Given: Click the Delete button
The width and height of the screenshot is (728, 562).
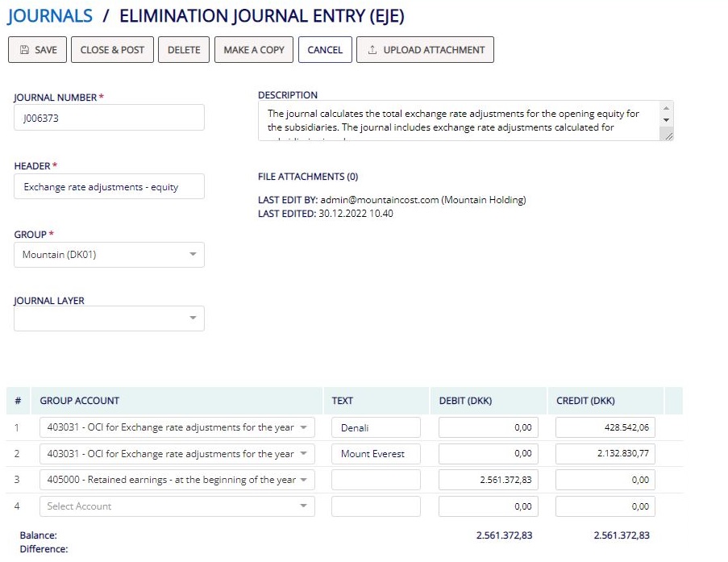Looking at the screenshot, I should pyautogui.click(x=184, y=50).
